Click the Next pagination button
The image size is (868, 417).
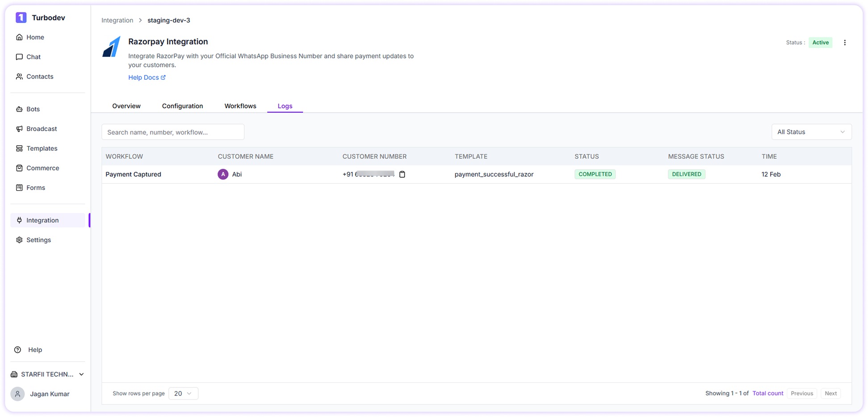pos(831,393)
